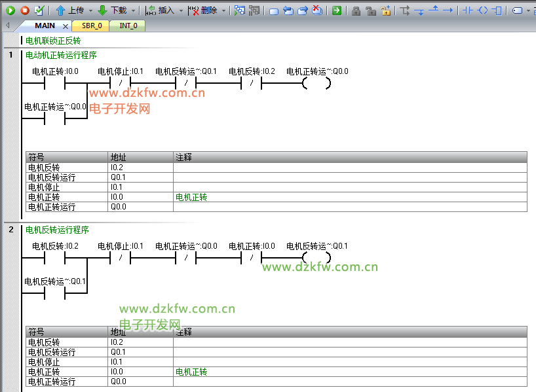Close the MAIN tab
The image size is (536, 392).
[66, 26]
